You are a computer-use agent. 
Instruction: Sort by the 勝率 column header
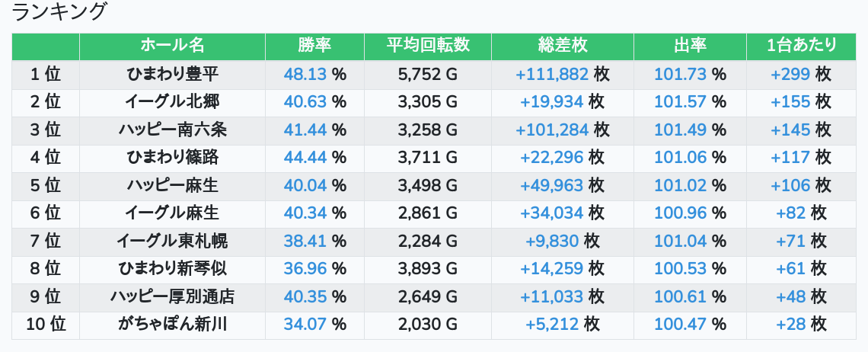314,46
